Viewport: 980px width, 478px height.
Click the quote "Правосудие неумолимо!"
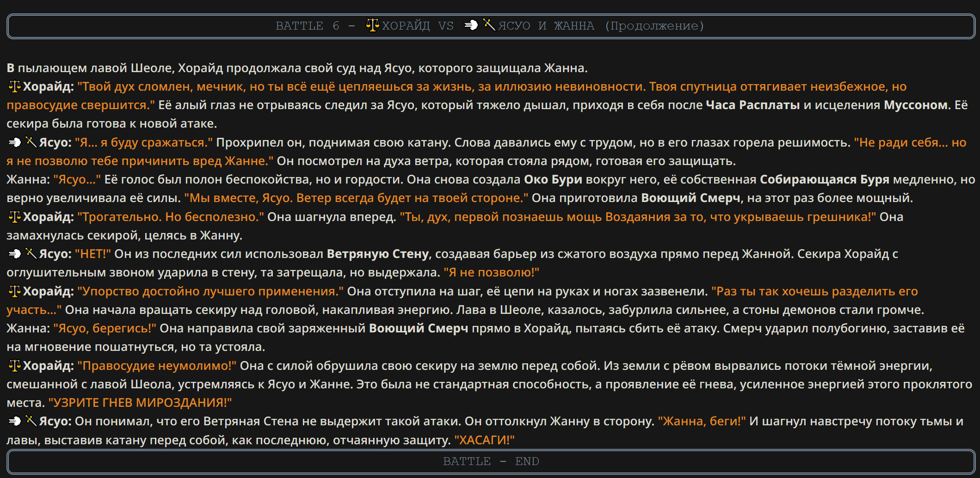click(157, 366)
